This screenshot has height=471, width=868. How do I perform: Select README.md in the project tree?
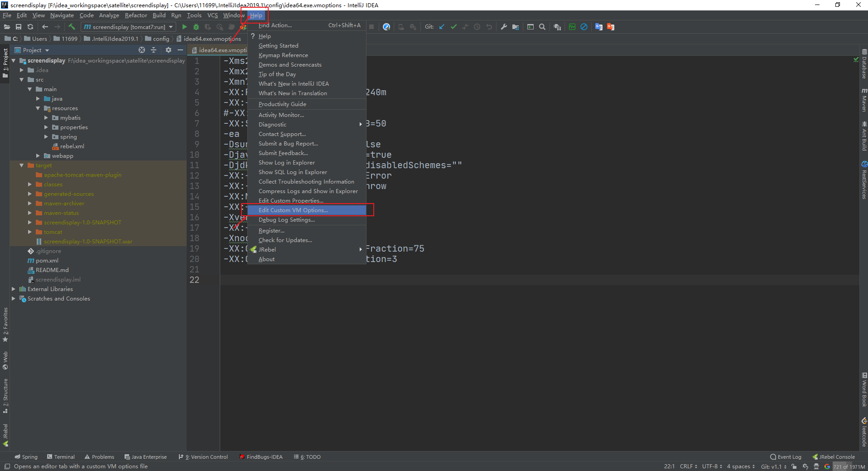[x=48, y=270]
